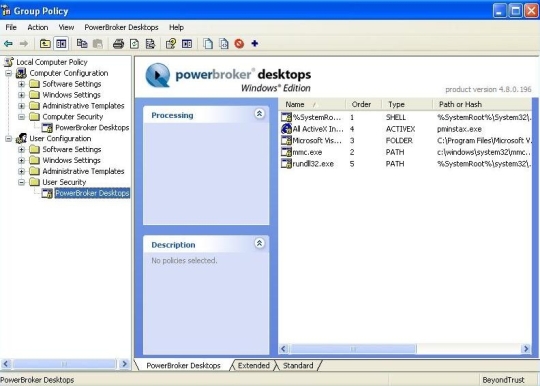Collapse the Computer Security node
This screenshot has height=386, width=540.
click(21, 117)
